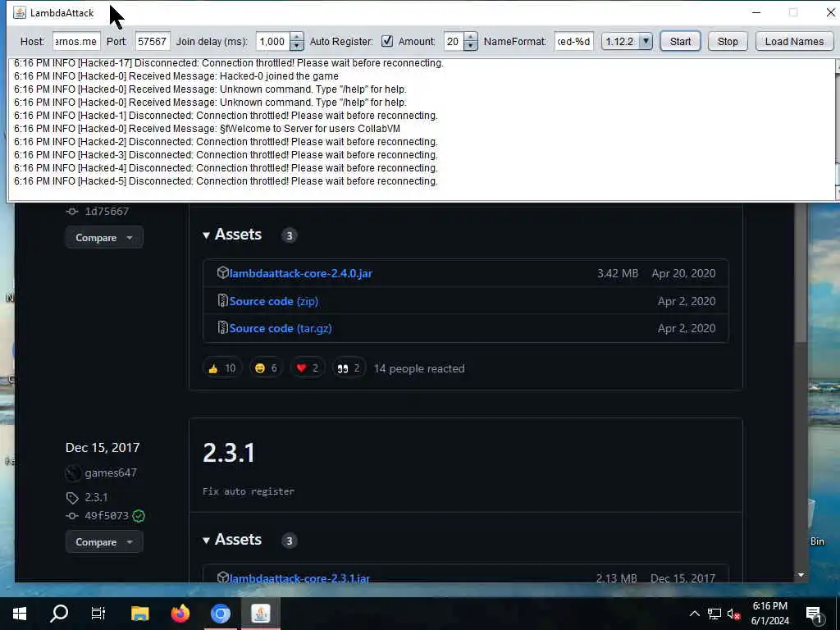Click the browser vertical scrollbar thumb

coord(801,272)
